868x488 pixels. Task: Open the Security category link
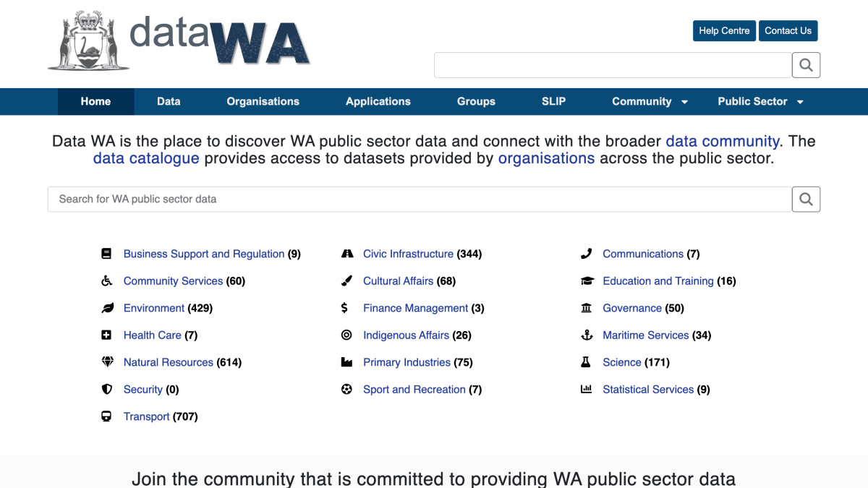142,389
